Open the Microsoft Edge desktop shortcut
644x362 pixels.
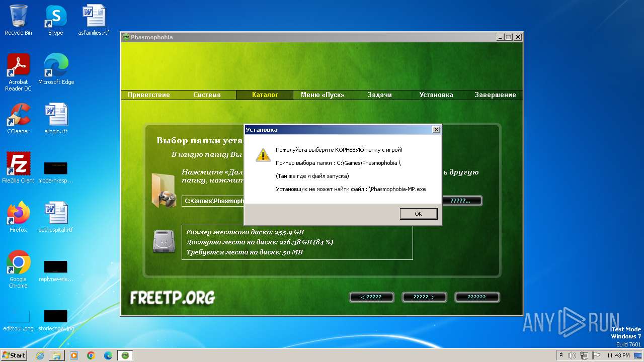click(56, 69)
